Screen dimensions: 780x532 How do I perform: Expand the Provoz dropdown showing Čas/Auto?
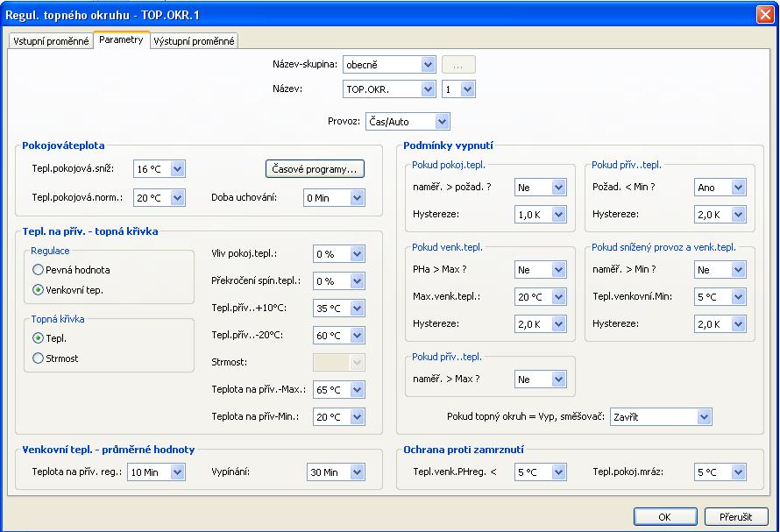pyautogui.click(x=408, y=122)
